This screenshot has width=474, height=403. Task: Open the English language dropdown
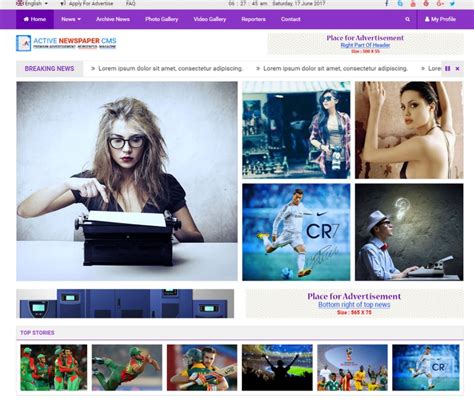click(32, 4)
